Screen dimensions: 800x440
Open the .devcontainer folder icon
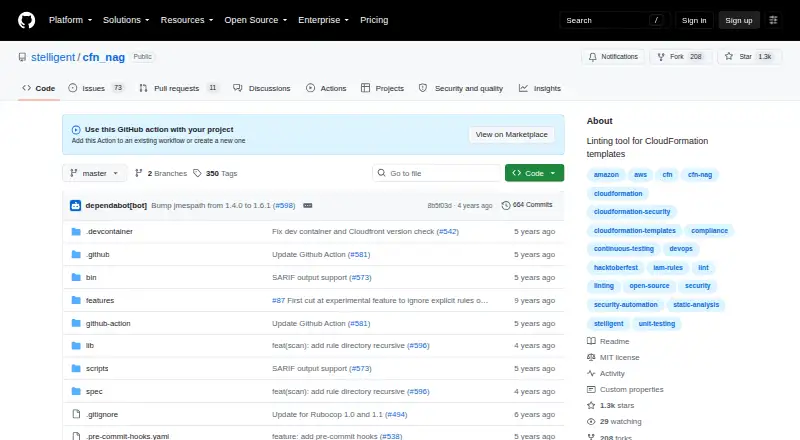[76, 232]
